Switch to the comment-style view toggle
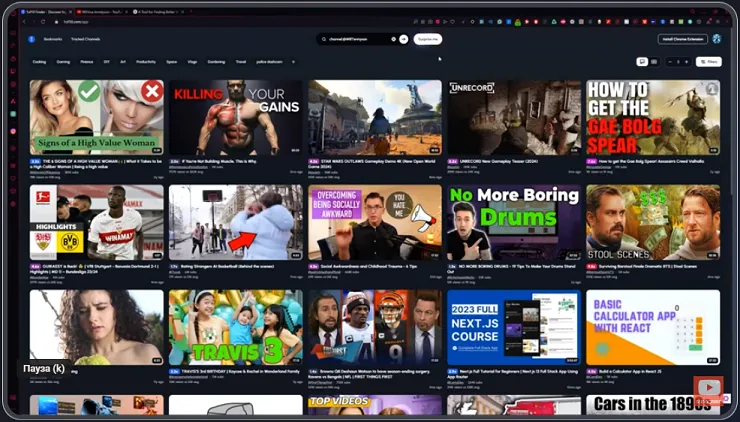740x422 pixels. click(x=642, y=61)
